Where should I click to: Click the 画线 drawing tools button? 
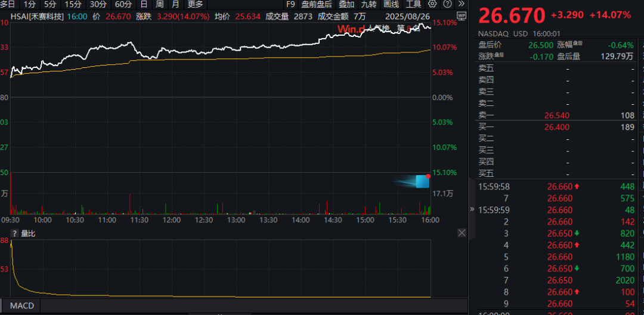391,4
